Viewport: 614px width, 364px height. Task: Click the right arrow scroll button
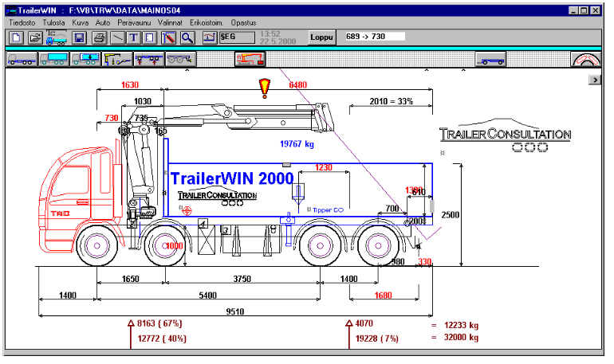[593, 80]
